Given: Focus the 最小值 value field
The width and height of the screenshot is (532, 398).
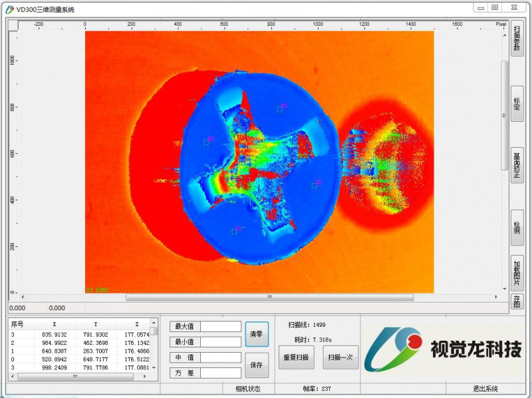Looking at the screenshot, I should click(x=221, y=342).
